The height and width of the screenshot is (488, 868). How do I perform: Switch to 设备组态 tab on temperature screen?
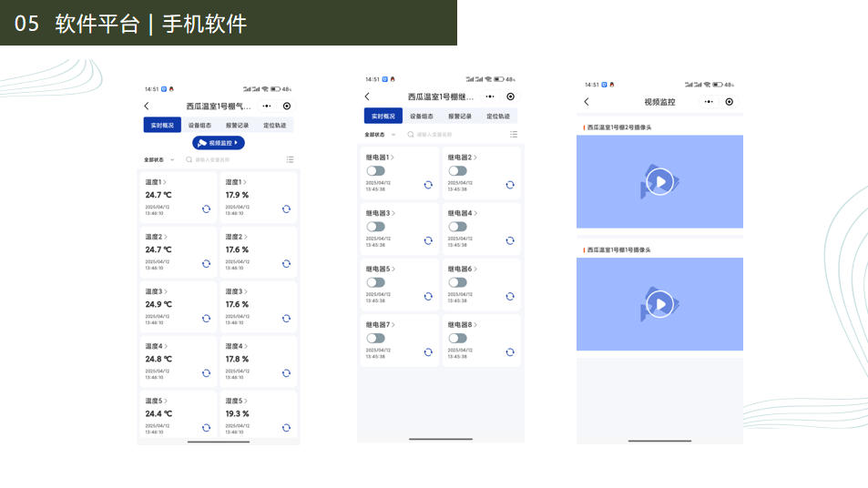tap(199, 126)
